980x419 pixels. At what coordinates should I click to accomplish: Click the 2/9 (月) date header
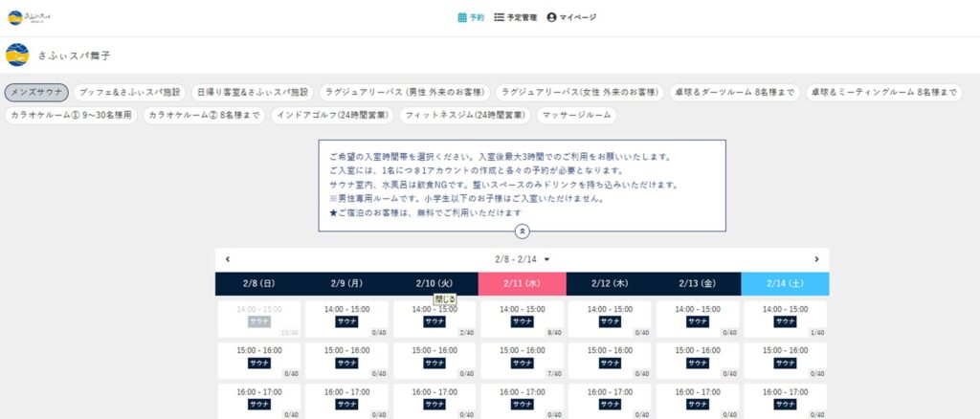pyautogui.click(x=346, y=283)
